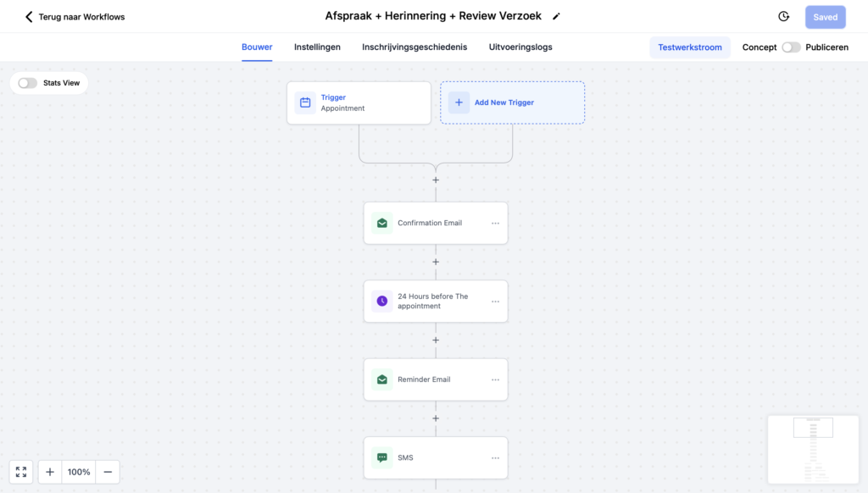Click the 100% zoom level indicator

[79, 472]
